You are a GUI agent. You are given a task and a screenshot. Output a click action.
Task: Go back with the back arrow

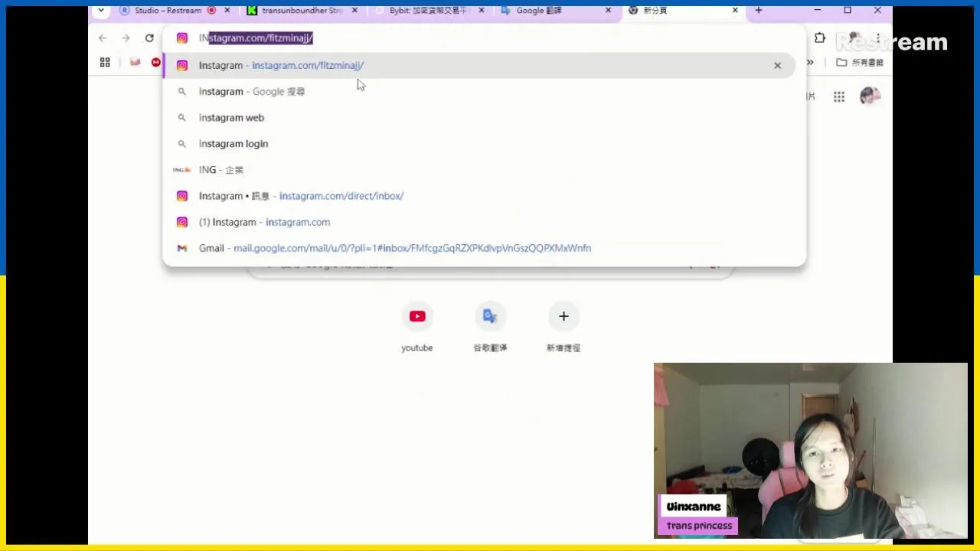point(103,37)
